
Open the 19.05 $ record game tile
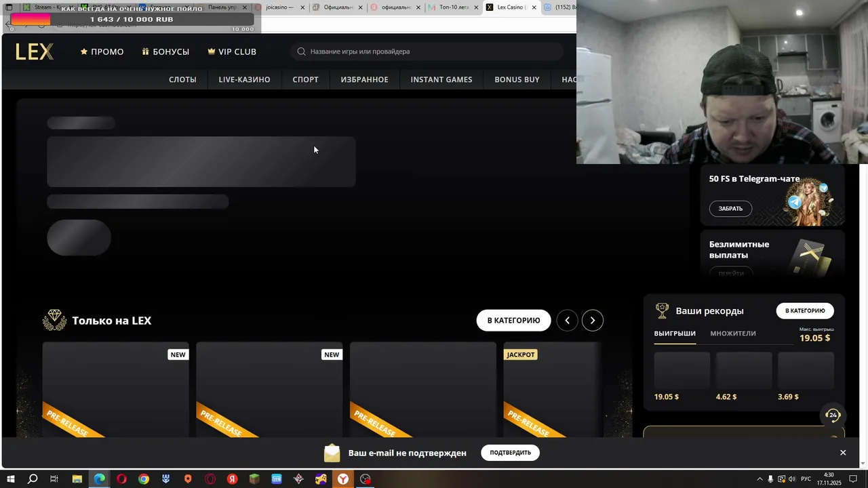(682, 370)
